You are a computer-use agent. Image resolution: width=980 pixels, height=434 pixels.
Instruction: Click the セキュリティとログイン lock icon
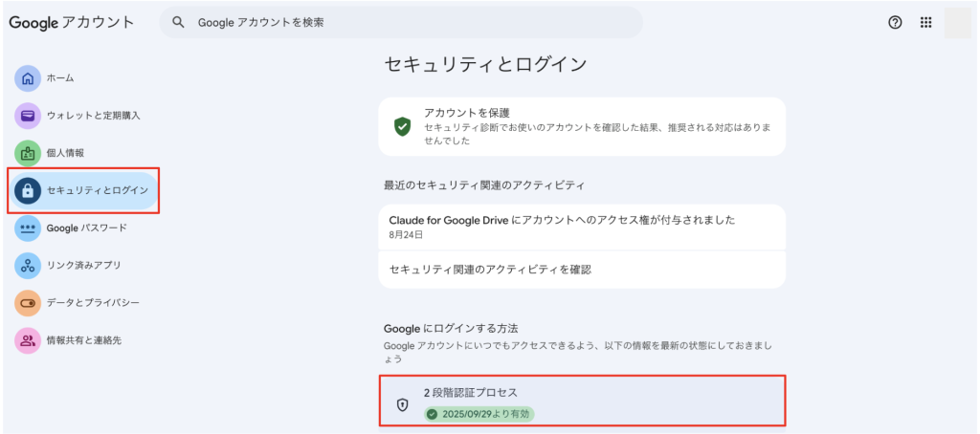click(x=28, y=190)
